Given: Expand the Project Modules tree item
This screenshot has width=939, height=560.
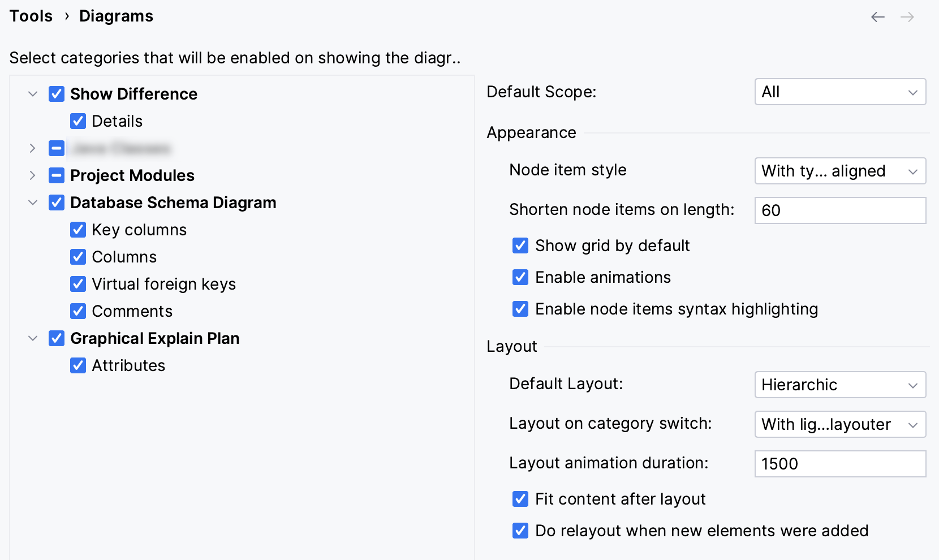Looking at the screenshot, I should (32, 175).
